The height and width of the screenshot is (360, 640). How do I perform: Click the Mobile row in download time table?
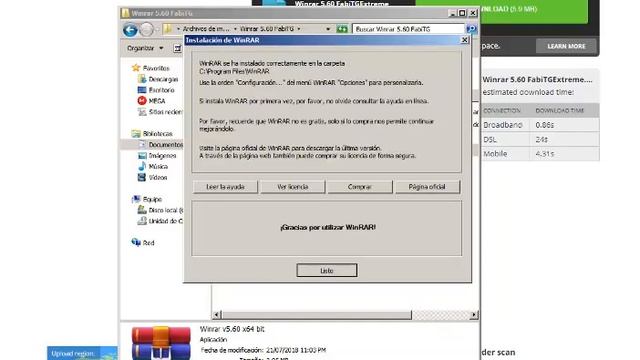(x=540, y=154)
